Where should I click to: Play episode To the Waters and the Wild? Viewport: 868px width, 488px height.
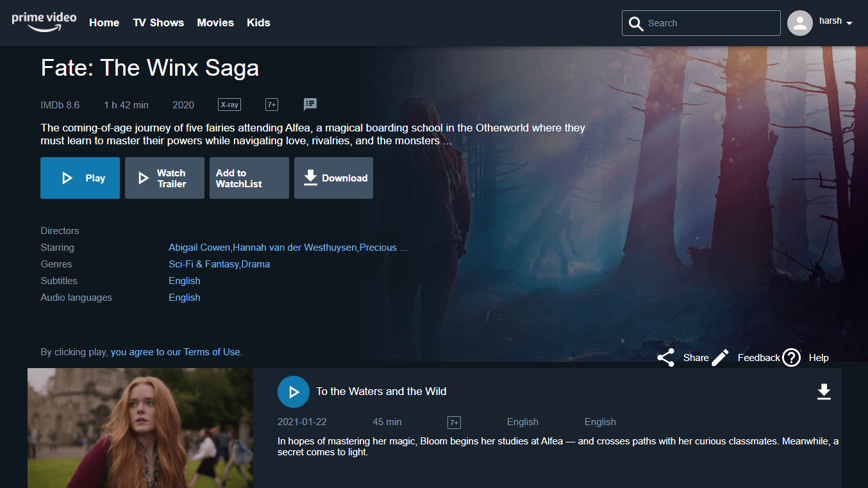tap(293, 392)
